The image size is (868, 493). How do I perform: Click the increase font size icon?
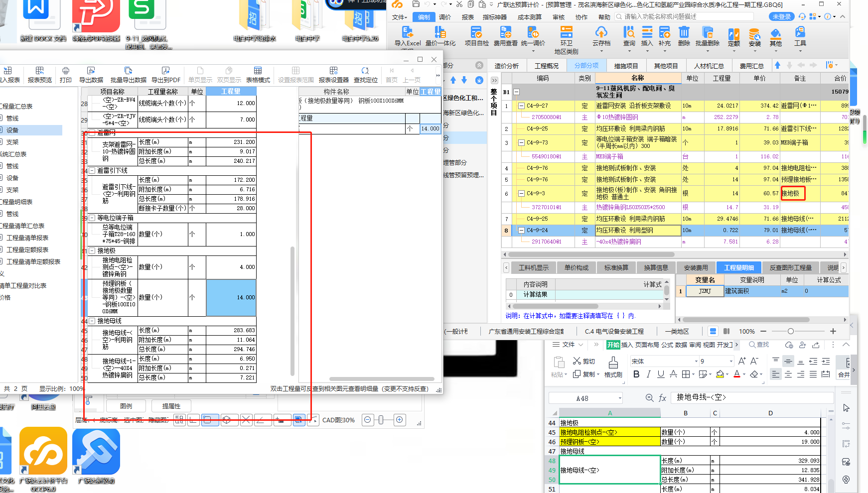[742, 361]
